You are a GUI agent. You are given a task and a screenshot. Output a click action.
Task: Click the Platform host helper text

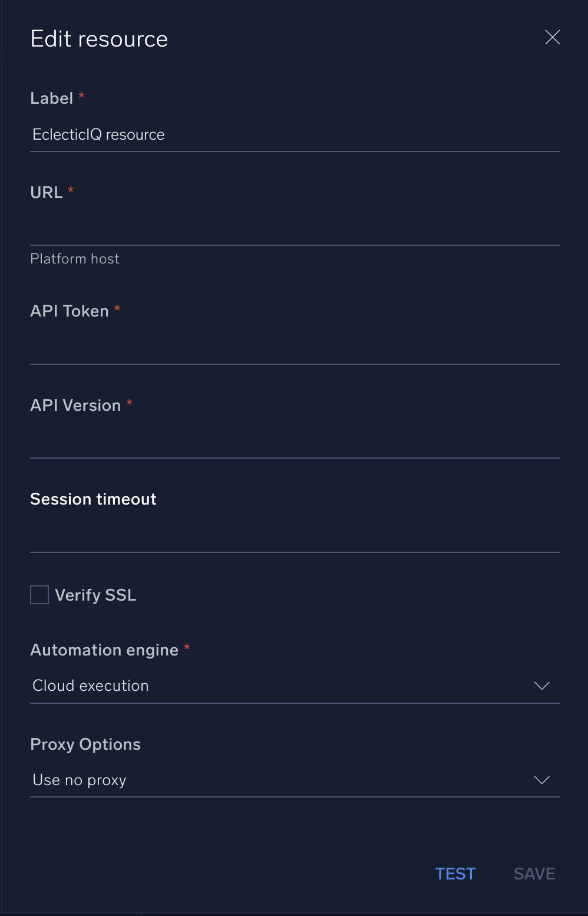[75, 259]
